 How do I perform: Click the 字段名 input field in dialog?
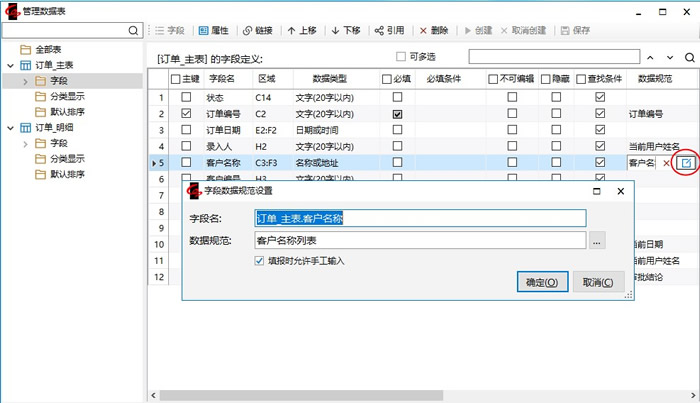[x=420, y=217]
